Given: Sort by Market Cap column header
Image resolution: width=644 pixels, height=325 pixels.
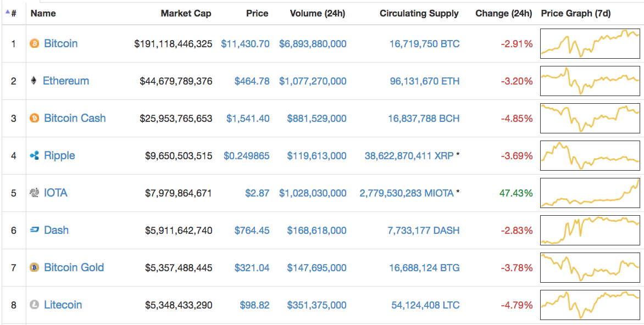Looking at the screenshot, I should 186,13.
